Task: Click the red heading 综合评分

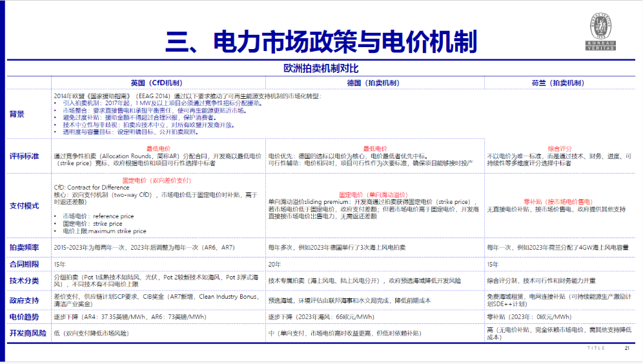Action: click(560, 149)
